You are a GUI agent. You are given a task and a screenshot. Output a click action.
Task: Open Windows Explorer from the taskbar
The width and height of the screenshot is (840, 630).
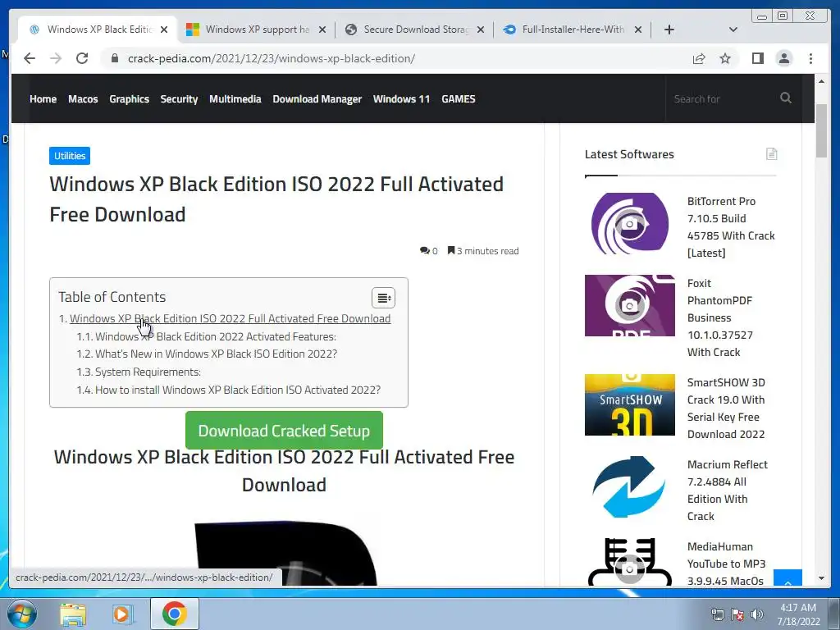pos(73,614)
